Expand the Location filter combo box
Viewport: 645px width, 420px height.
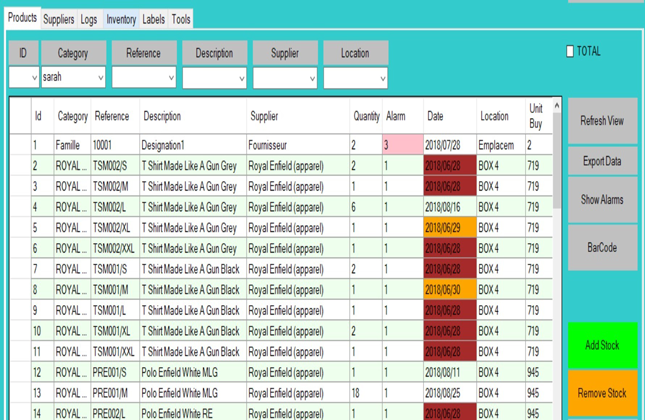point(356,78)
